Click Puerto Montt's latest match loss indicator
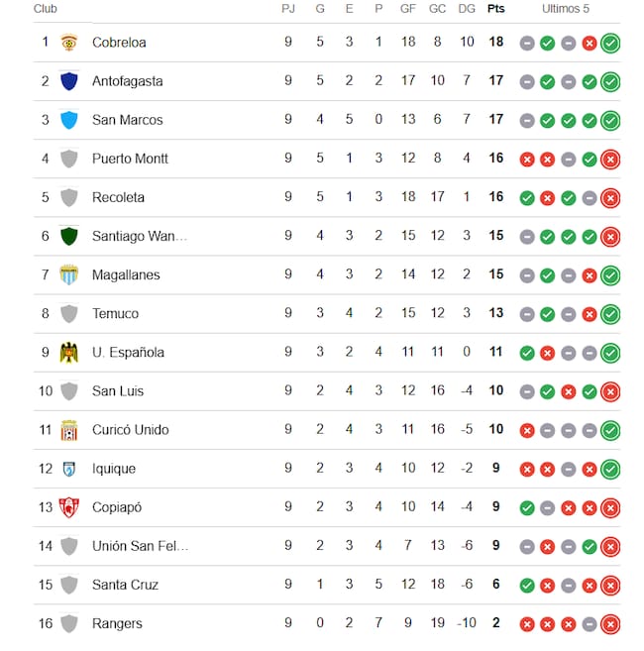This screenshot has width=644, height=651. pyautogui.click(x=610, y=159)
